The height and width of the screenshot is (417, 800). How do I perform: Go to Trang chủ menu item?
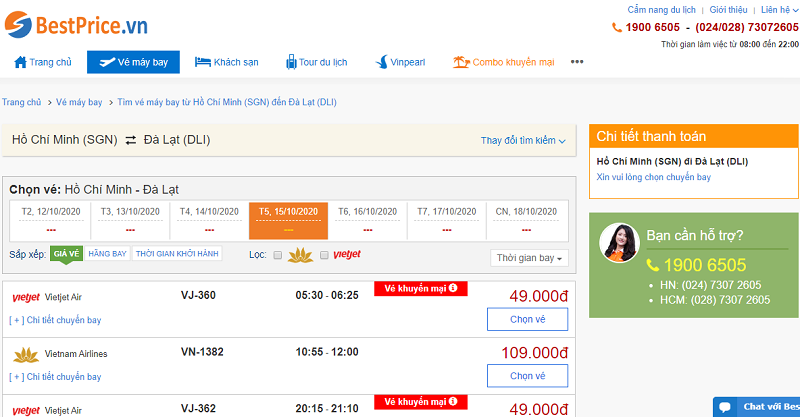coord(43,62)
